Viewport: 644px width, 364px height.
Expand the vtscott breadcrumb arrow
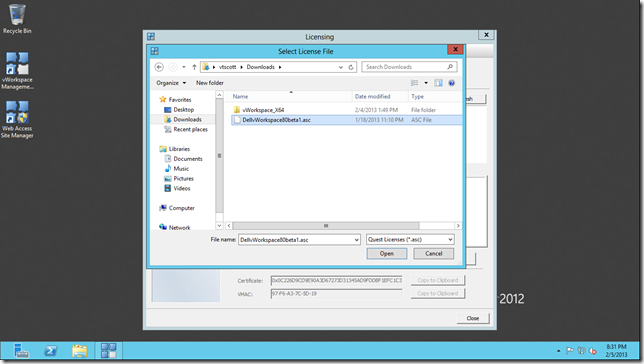click(x=241, y=67)
